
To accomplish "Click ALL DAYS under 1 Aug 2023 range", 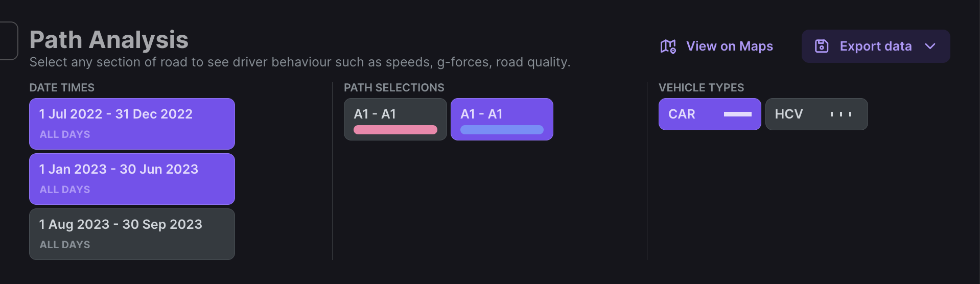I will coord(65,245).
